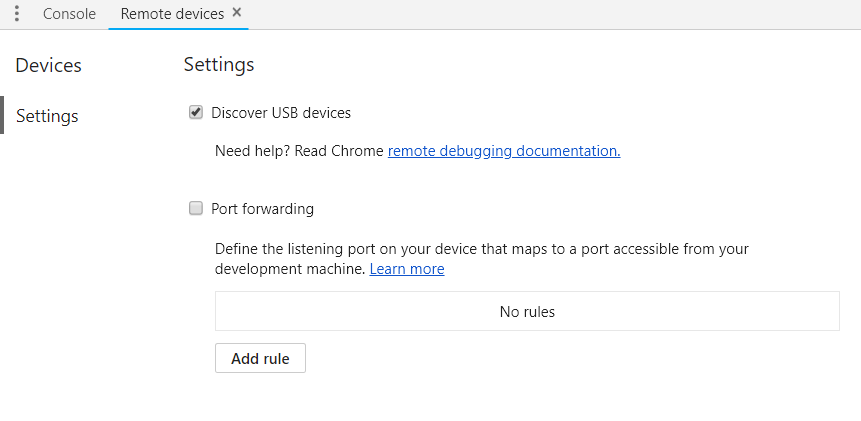Click the "Need help? Read Chrome" text
861x421 pixels.
299,151
